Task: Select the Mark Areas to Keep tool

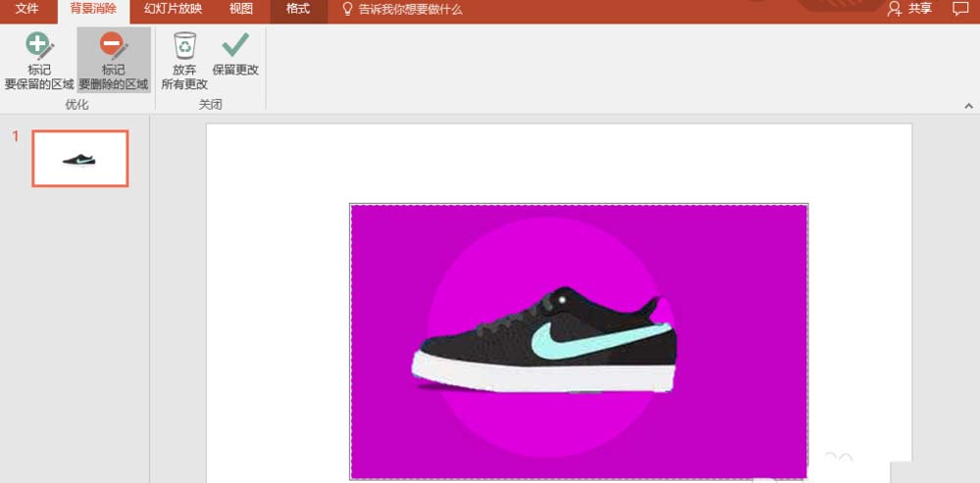Action: 39,61
